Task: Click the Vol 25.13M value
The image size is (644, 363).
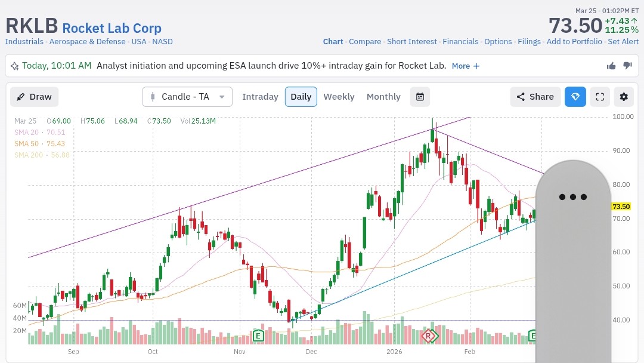Action: [198, 121]
